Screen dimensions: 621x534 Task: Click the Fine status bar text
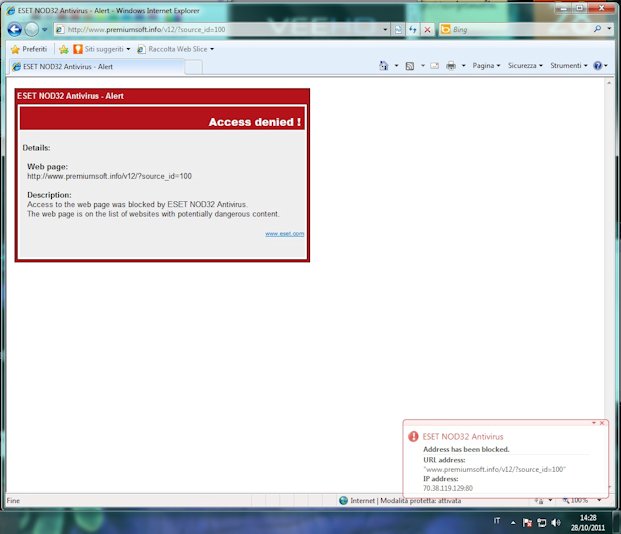point(13,501)
